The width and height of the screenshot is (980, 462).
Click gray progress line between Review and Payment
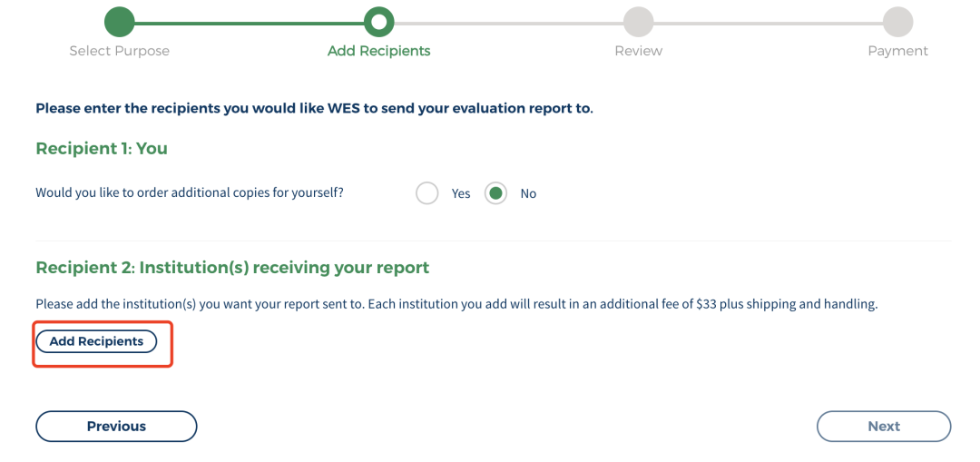click(x=769, y=23)
